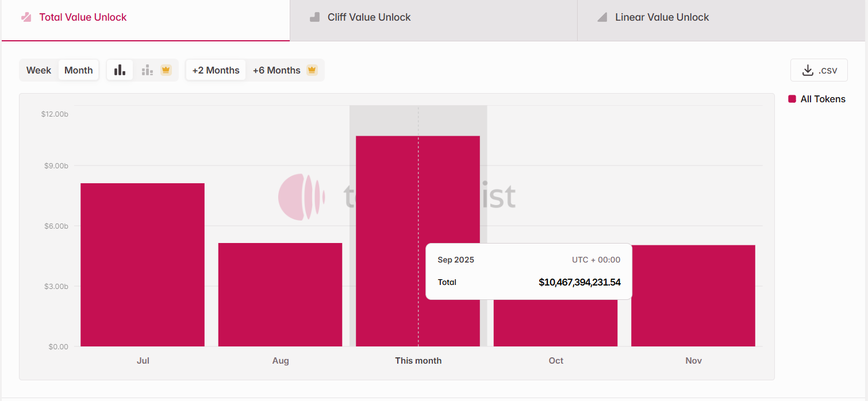Click the download icon beside .csv
868x401 pixels.
pos(808,70)
